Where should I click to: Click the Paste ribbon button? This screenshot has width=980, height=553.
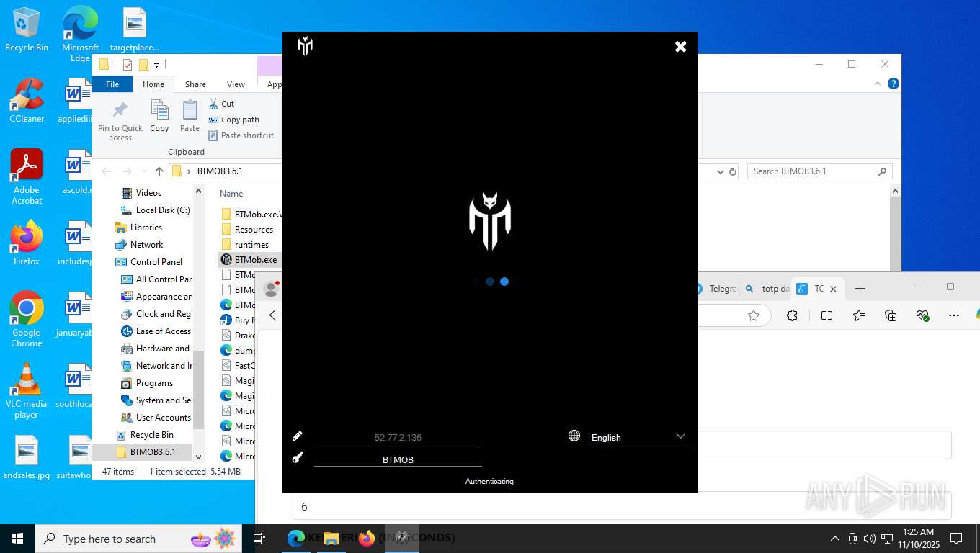point(190,116)
